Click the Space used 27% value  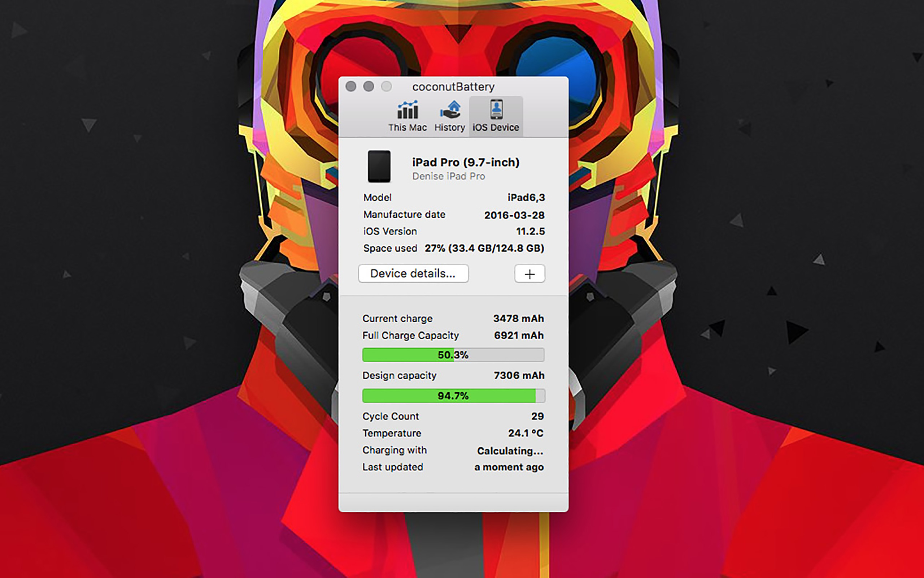click(484, 249)
